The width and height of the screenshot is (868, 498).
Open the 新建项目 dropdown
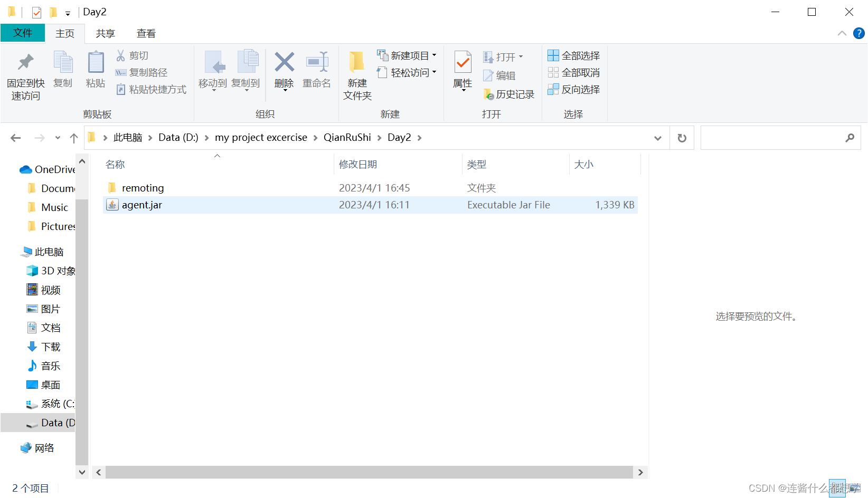[x=407, y=55]
